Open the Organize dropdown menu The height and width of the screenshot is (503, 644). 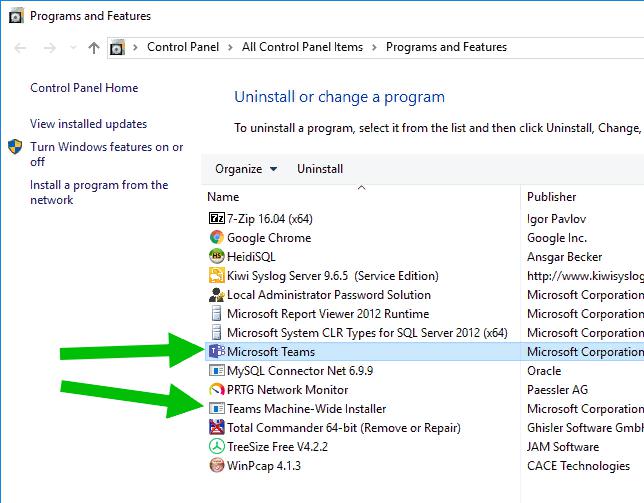pyautogui.click(x=246, y=169)
